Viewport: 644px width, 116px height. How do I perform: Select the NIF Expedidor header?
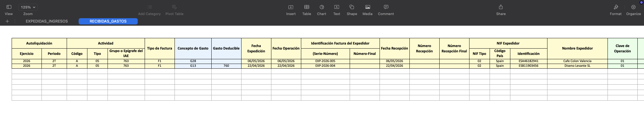508,43
